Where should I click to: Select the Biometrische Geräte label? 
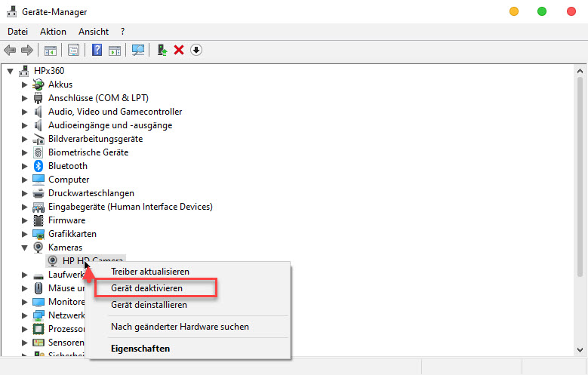click(88, 152)
